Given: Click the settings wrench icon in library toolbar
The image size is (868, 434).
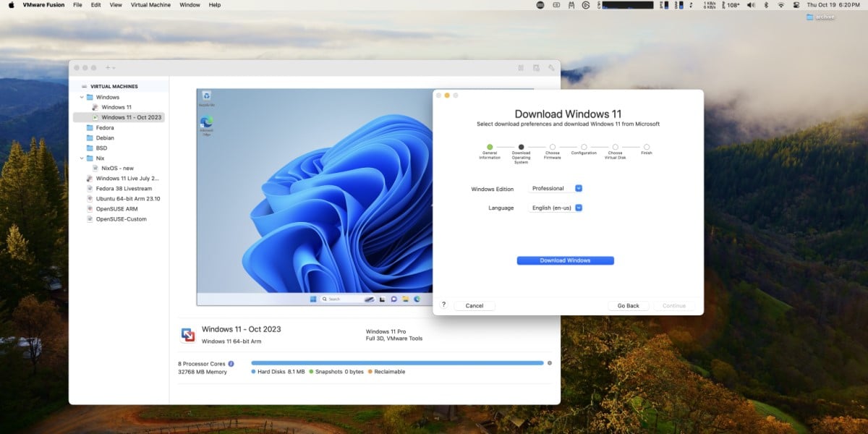Looking at the screenshot, I should [x=551, y=67].
